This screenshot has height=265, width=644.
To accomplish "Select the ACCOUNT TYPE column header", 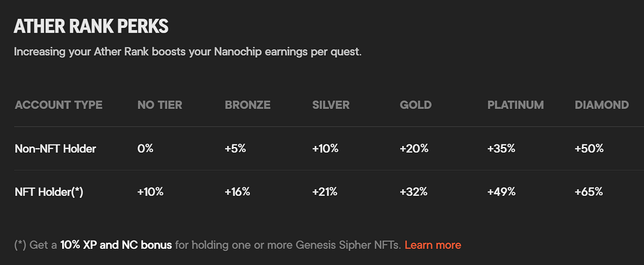I will pos(58,105).
